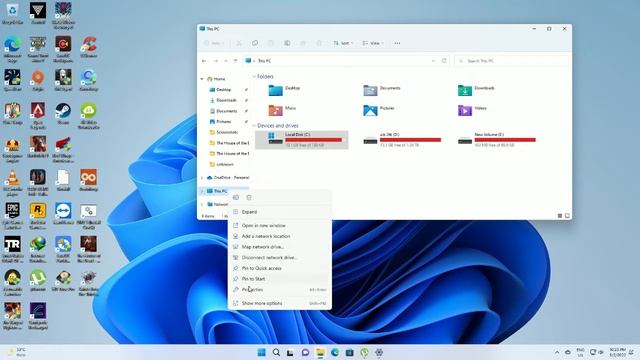Show hidden system tray icons
This screenshot has width=640, height=360.
(557, 352)
